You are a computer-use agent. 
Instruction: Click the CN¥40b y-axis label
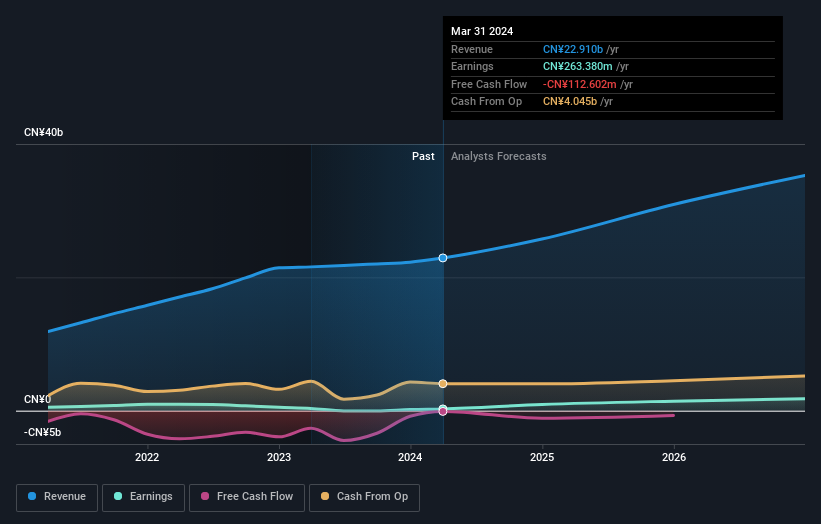[x=43, y=132]
